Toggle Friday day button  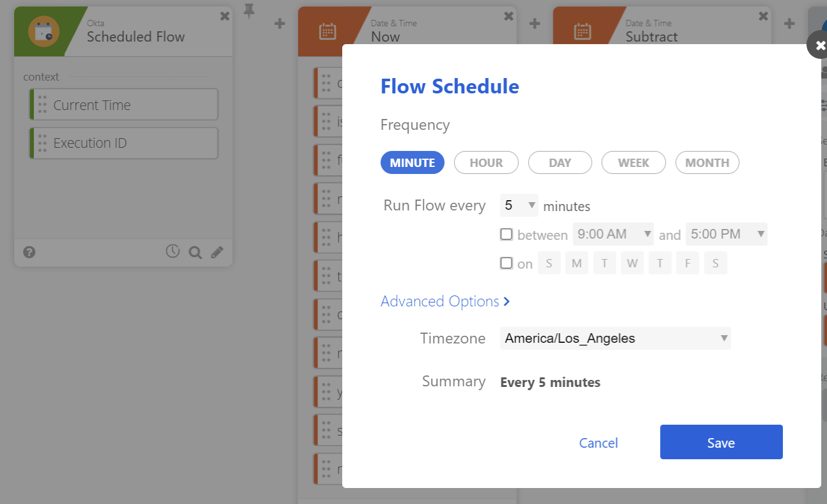[688, 264]
